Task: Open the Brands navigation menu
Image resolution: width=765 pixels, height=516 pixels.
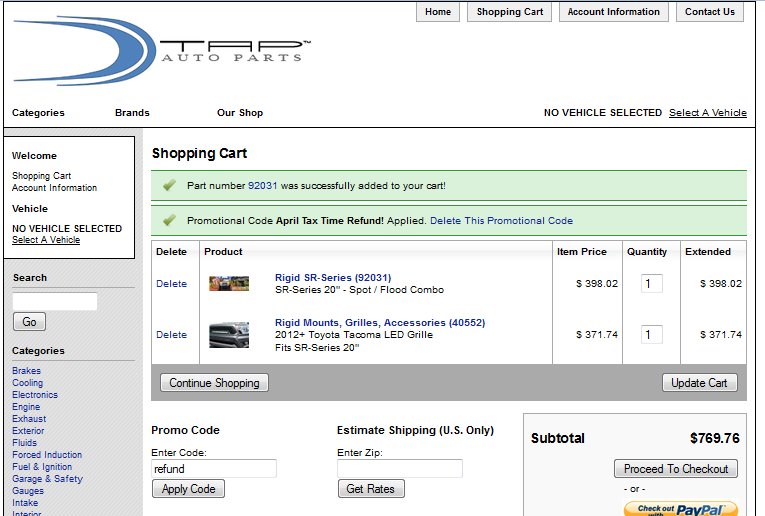Action: click(132, 113)
